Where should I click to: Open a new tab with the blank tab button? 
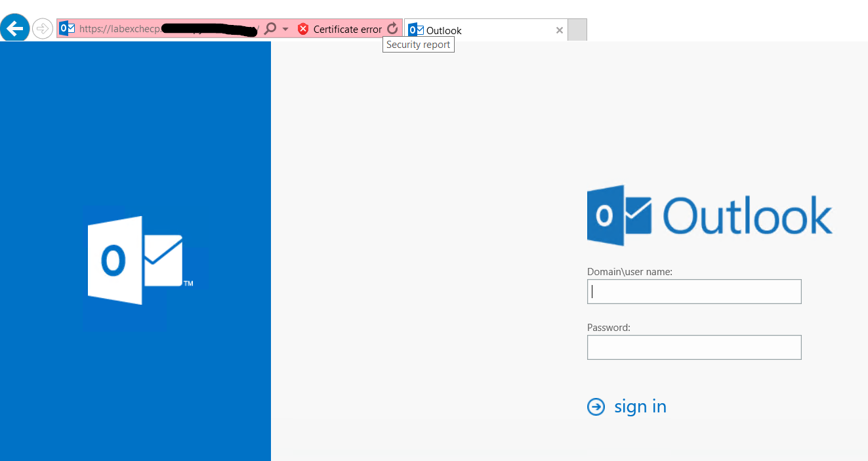pyautogui.click(x=577, y=30)
